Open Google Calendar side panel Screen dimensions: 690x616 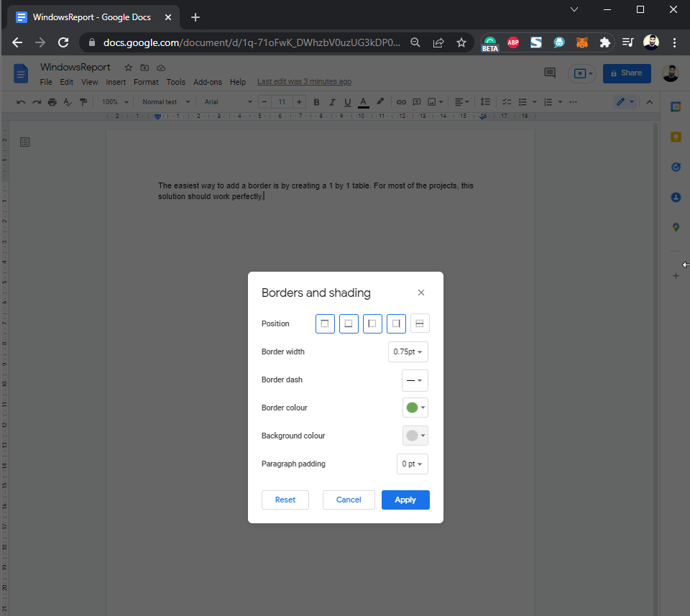(x=676, y=106)
